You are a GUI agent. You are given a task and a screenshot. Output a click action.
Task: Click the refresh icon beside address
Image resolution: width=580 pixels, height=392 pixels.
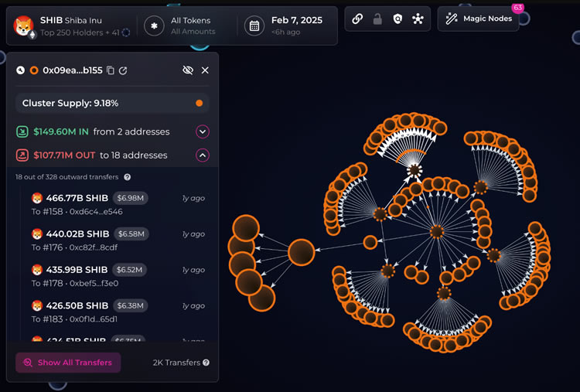pyautogui.click(x=124, y=70)
